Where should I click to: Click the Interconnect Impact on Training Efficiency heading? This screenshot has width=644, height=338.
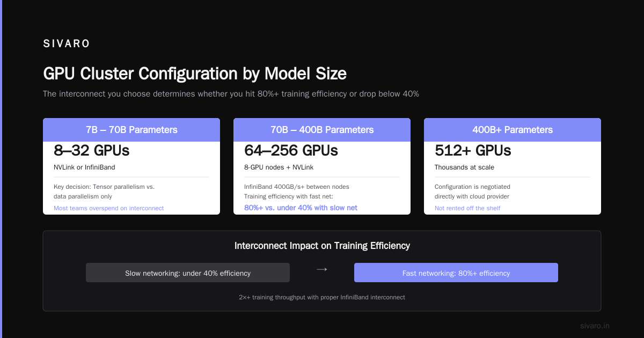pyautogui.click(x=322, y=246)
